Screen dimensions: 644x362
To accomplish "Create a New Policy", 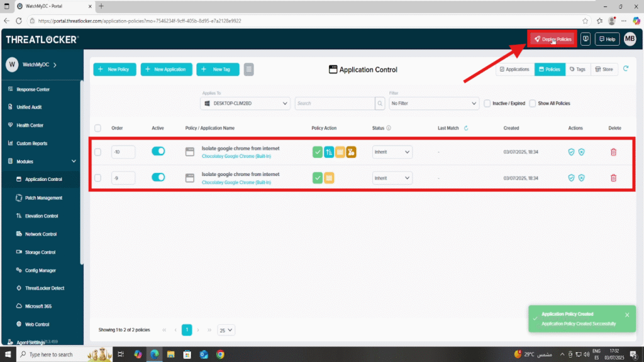I will point(114,69).
